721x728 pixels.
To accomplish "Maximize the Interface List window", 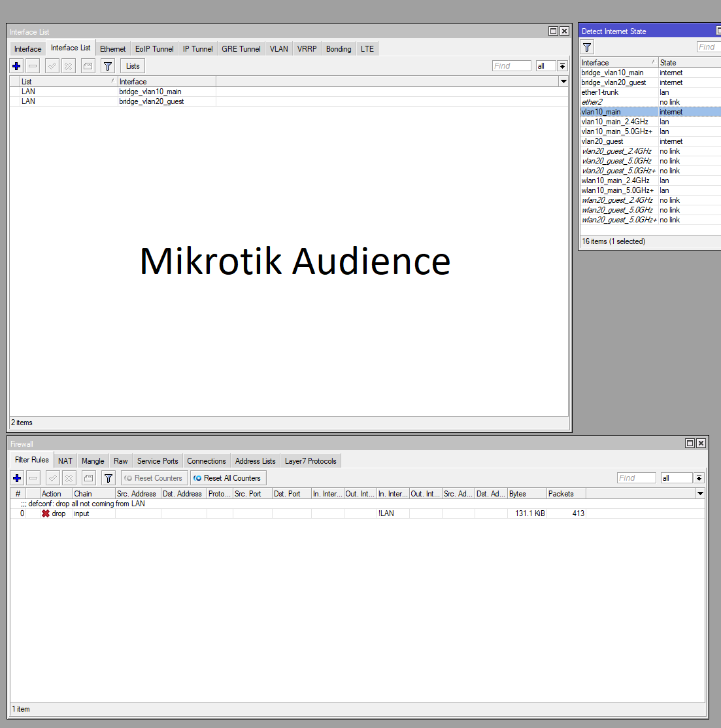I will pyautogui.click(x=553, y=31).
